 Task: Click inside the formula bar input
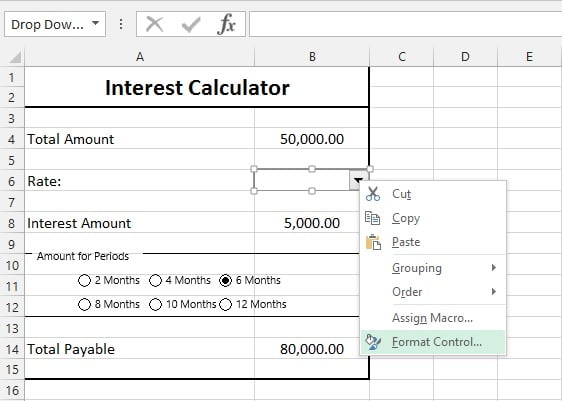tap(405, 24)
